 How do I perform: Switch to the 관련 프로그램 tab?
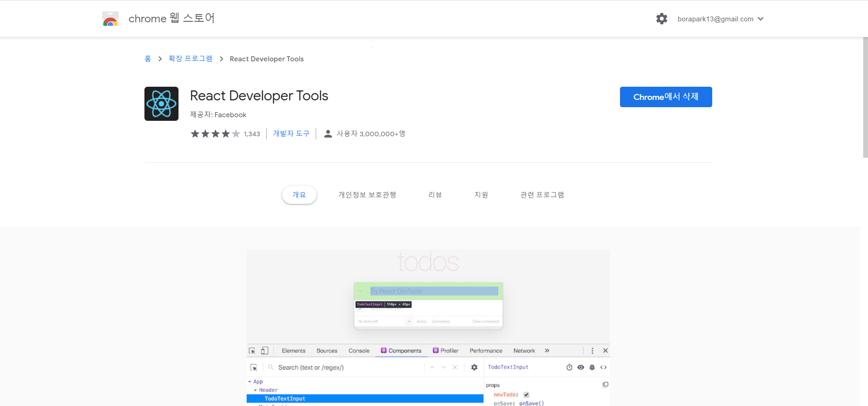(x=542, y=195)
